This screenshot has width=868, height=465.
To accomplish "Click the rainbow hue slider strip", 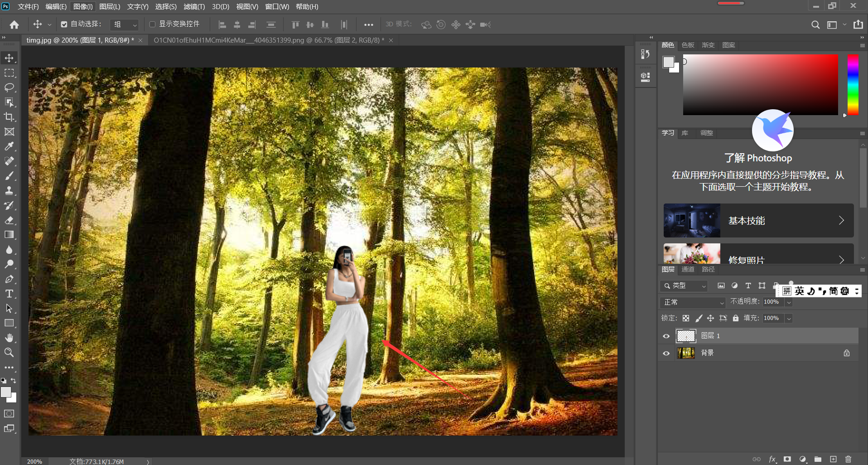I will click(x=853, y=85).
